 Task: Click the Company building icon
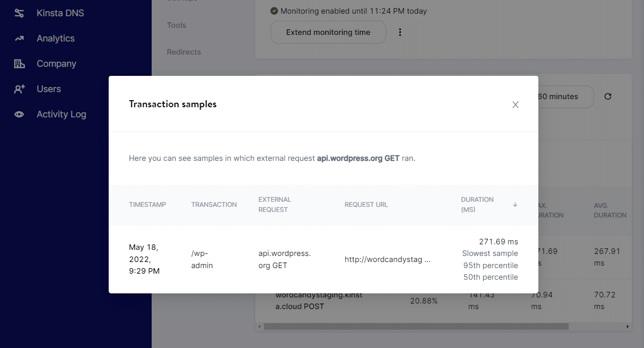(19, 63)
